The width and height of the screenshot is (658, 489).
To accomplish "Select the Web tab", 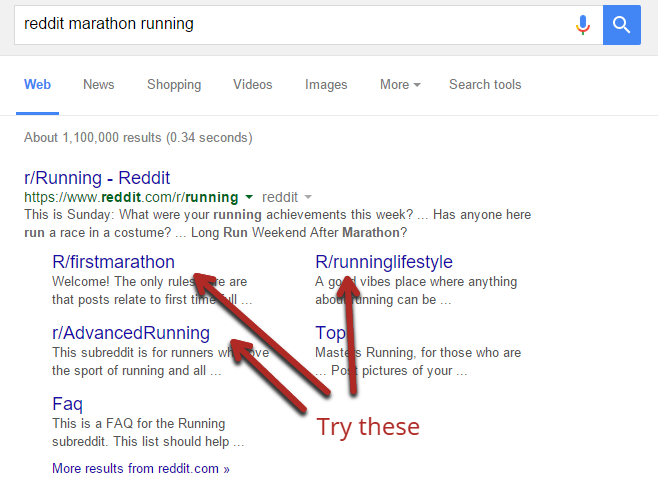I will [x=37, y=84].
